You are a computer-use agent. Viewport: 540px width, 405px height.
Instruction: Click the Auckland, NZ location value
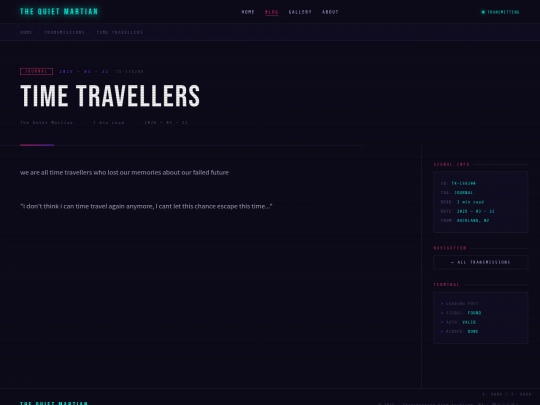(473, 220)
